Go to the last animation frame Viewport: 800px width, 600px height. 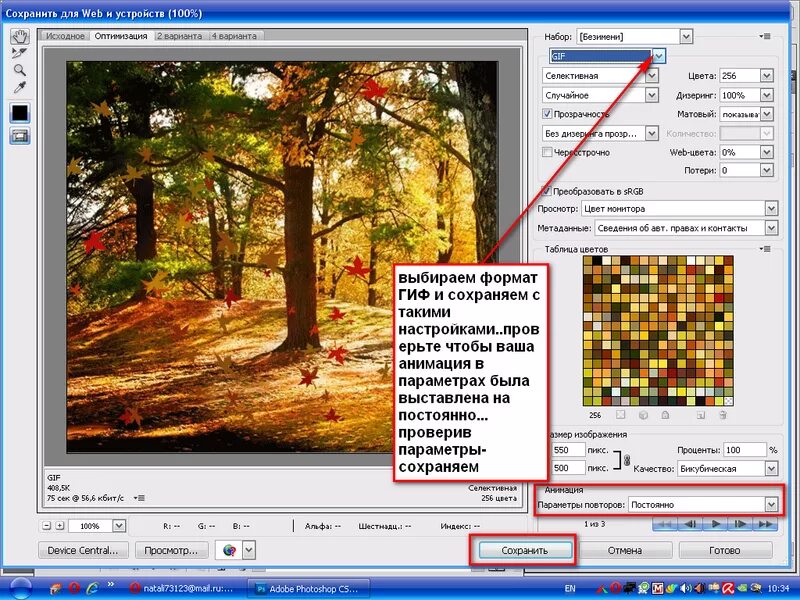coord(765,524)
